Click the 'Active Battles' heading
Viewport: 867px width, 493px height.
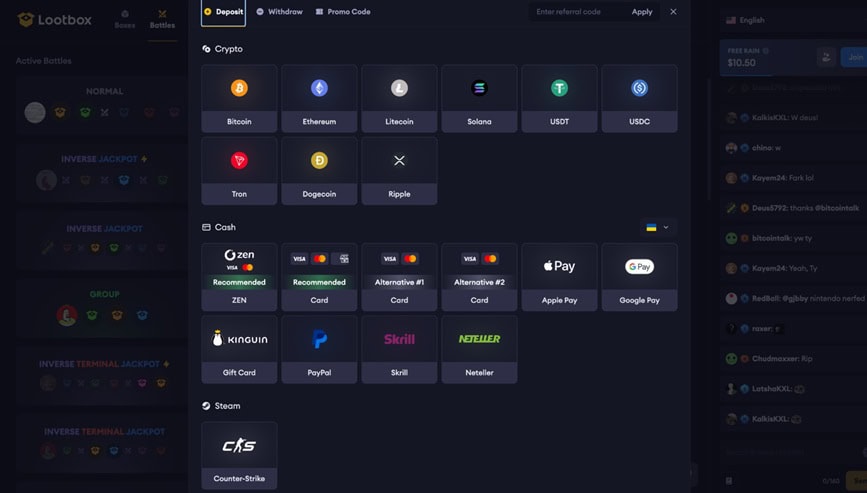[x=44, y=61]
